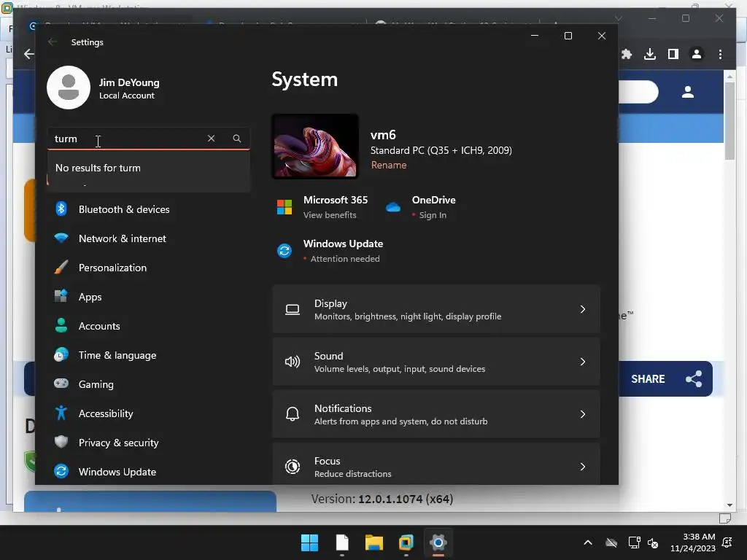Click the Sound speaker icon

[x=293, y=362]
